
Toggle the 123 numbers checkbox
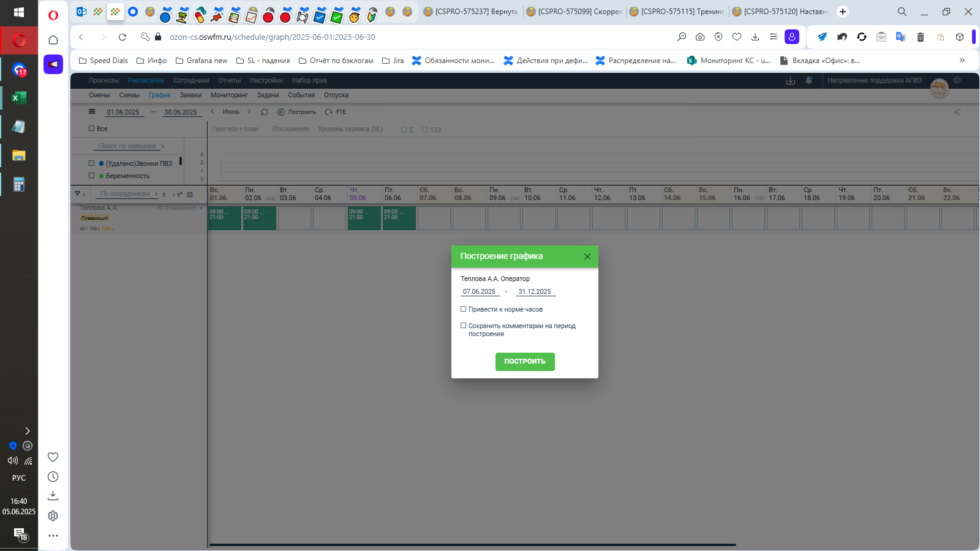[424, 130]
